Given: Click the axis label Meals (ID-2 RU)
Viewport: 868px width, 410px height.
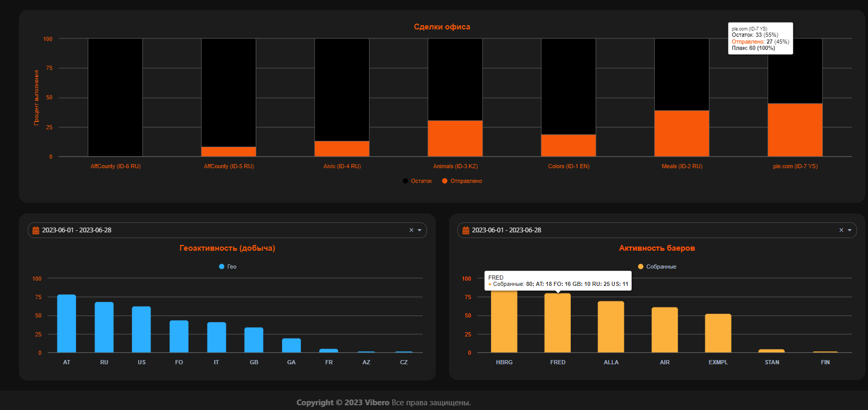Looking at the screenshot, I should [682, 166].
